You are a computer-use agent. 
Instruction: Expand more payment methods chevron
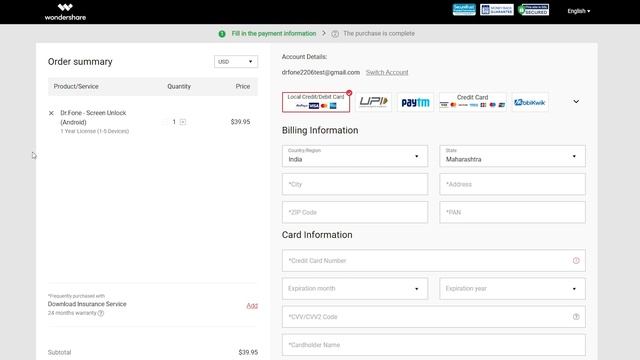click(x=576, y=102)
